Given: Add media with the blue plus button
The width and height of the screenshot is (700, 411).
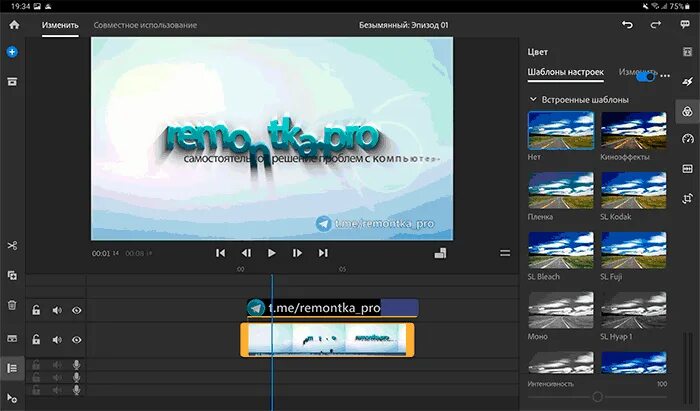Looking at the screenshot, I should [12, 52].
